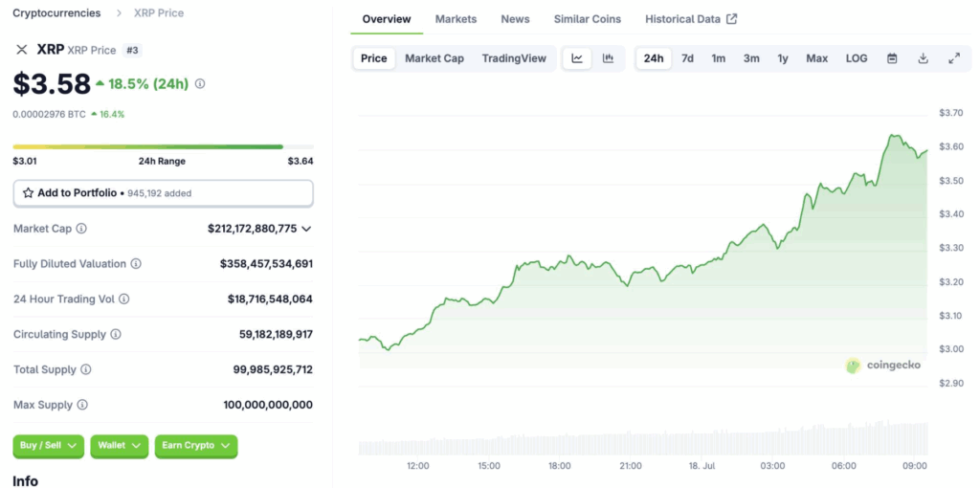Select the line chart view icon
Viewport: 980px width, 488px height.
pyautogui.click(x=577, y=58)
